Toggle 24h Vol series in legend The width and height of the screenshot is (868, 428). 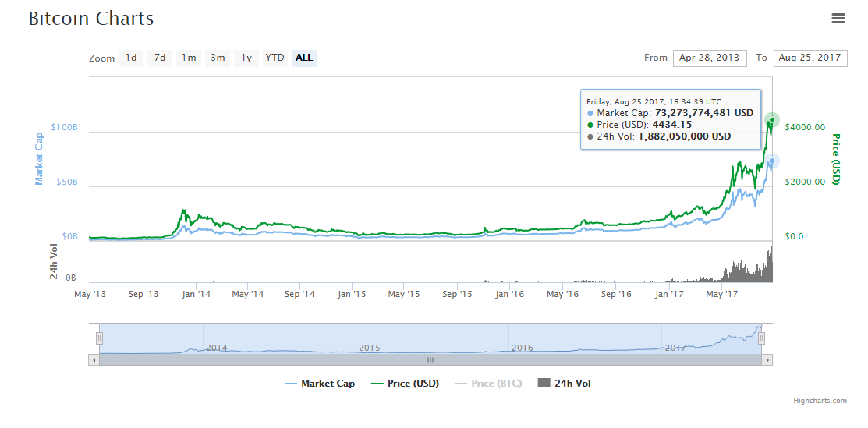click(564, 383)
